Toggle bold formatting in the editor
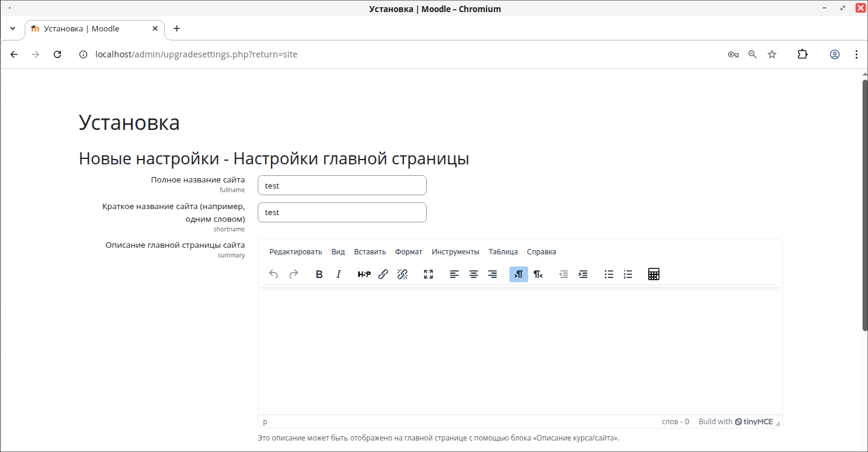 point(319,274)
